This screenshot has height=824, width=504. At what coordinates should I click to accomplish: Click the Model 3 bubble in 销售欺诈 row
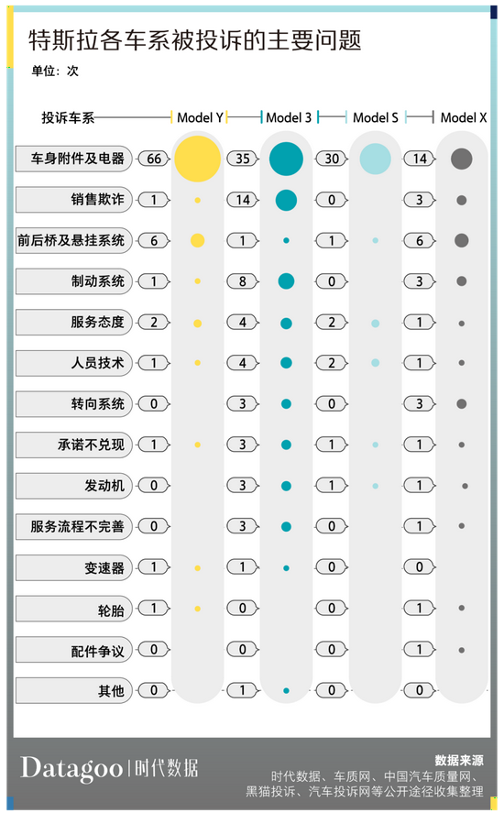287,200
